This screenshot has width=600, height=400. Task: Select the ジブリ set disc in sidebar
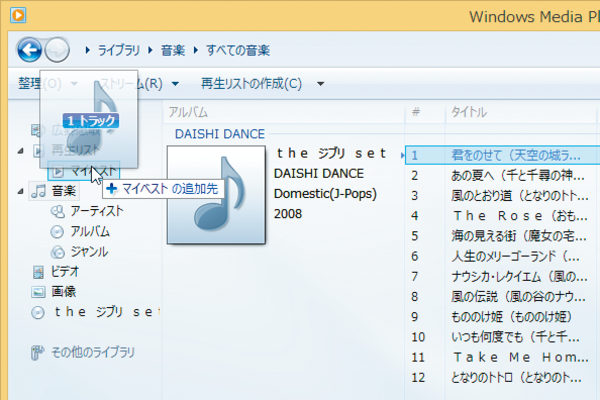107,312
